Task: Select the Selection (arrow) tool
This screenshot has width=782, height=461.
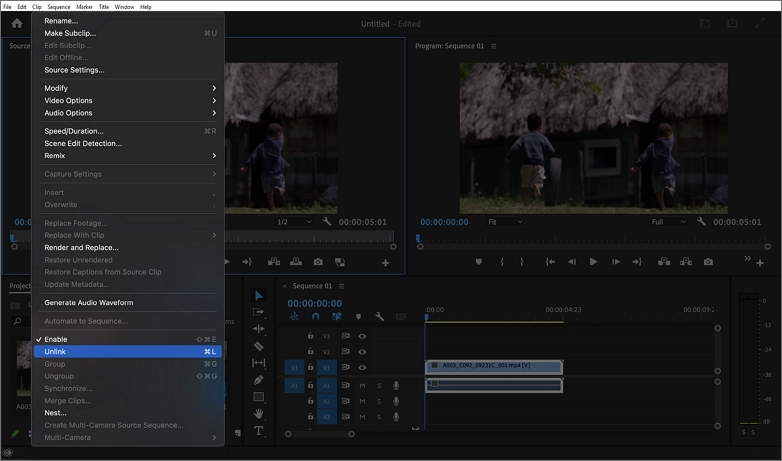Action: click(x=258, y=295)
